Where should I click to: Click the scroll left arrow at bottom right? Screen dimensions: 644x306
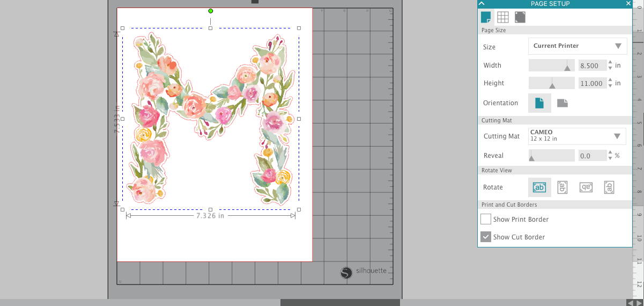[632, 303]
